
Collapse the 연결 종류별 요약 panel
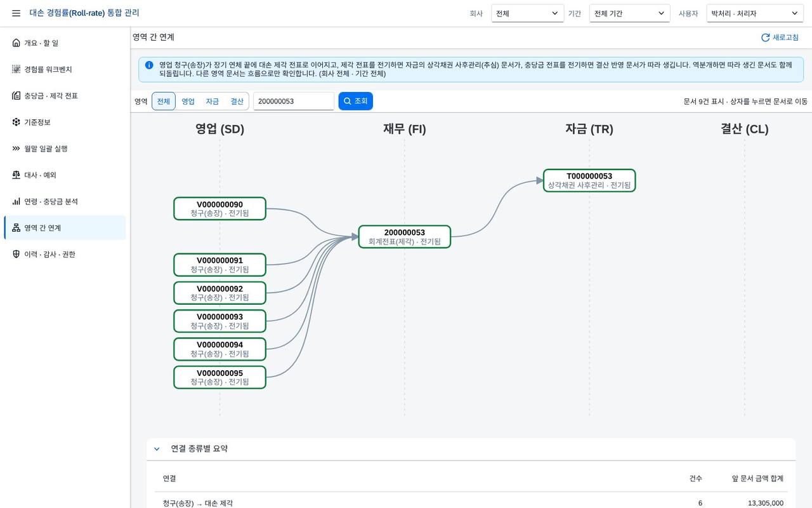pos(157,449)
